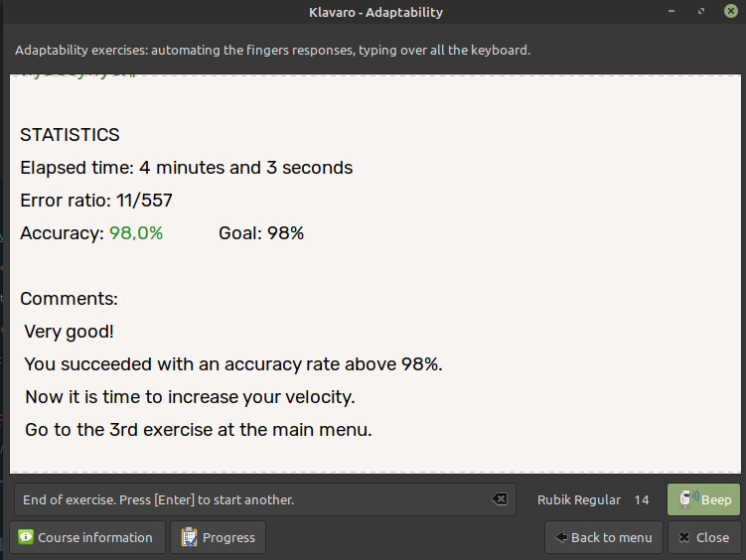Clear the text entry with the backspace icon
This screenshot has width=746, height=560.
coord(500,499)
